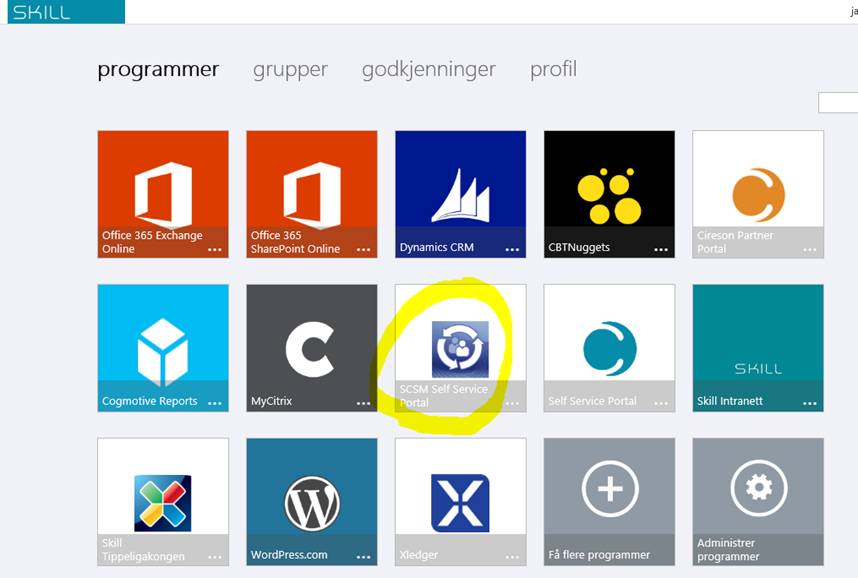Launch Office 365 SharePoint Online app
858x578 pixels.
pos(312,194)
